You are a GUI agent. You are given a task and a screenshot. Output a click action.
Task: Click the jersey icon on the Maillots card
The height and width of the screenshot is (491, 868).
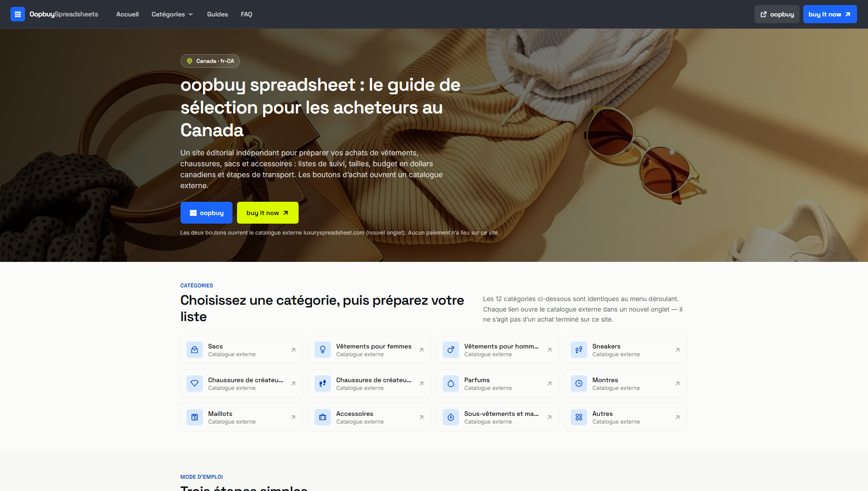pos(195,417)
